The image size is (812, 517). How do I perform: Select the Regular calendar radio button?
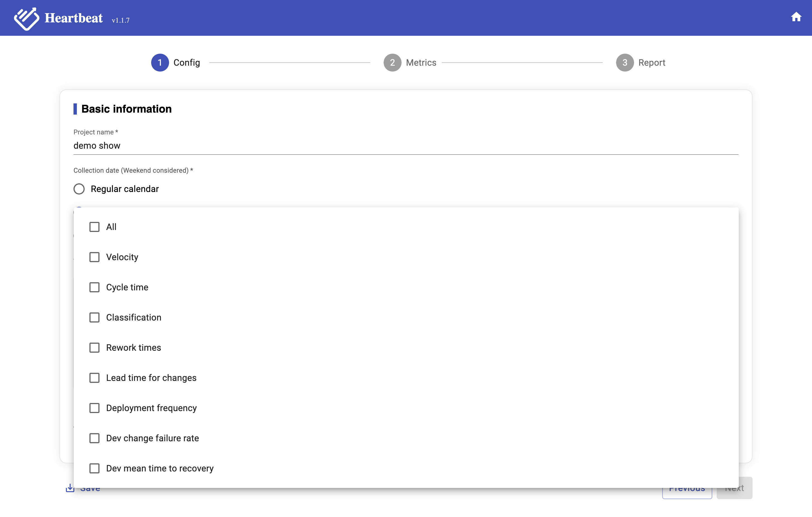click(79, 189)
